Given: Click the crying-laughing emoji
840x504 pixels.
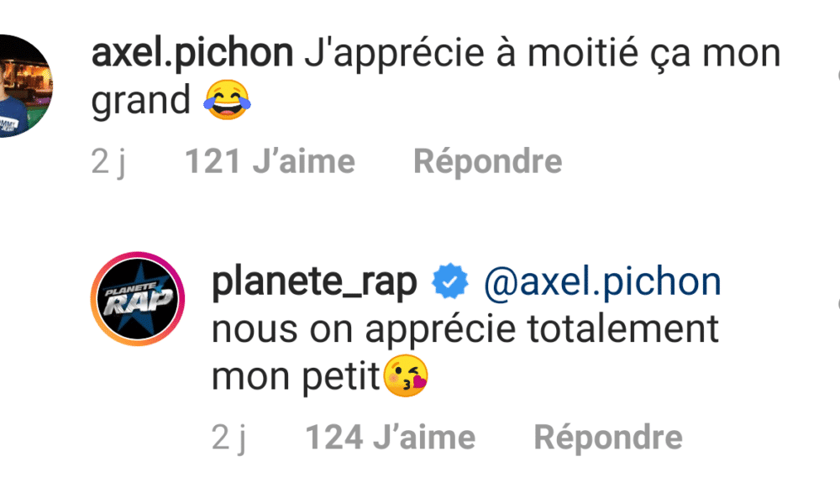Looking at the screenshot, I should (227, 102).
